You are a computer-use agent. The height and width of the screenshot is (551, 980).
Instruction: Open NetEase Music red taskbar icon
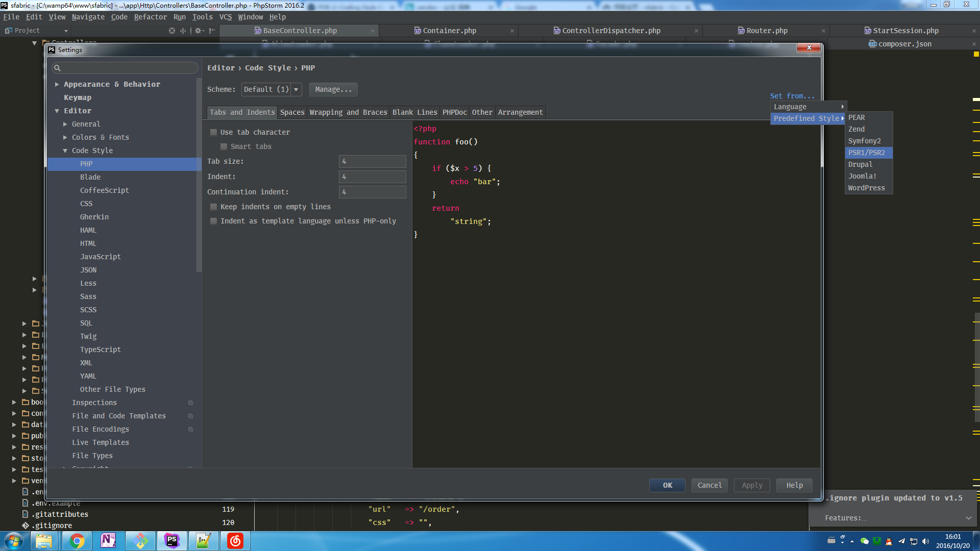[x=235, y=541]
